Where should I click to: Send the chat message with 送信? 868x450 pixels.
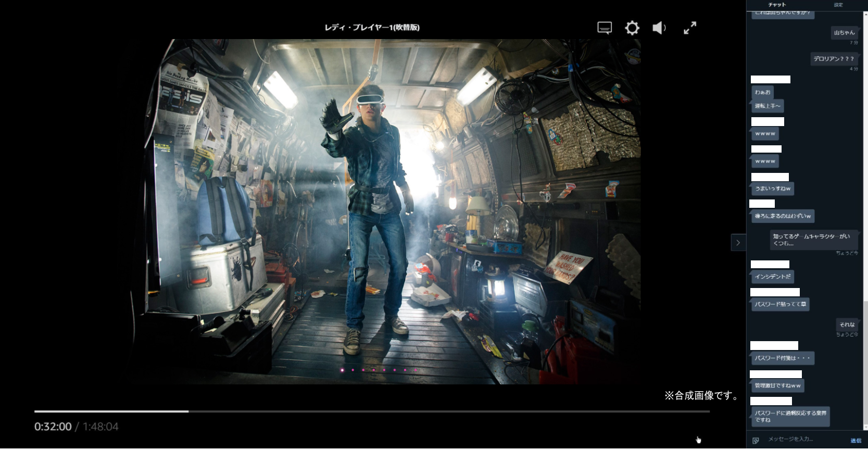[856, 441]
